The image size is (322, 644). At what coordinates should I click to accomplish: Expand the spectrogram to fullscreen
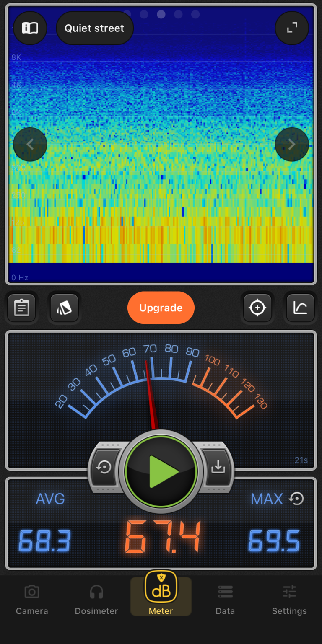[292, 28]
